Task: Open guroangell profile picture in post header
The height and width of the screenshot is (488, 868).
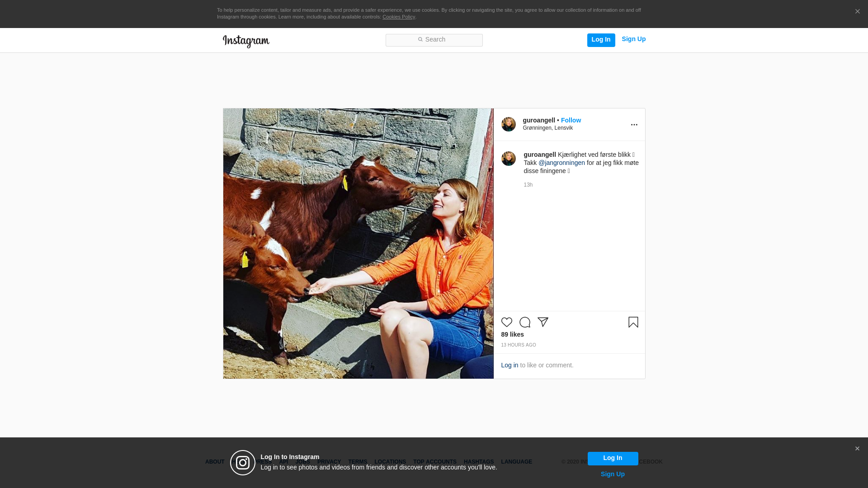Action: pyautogui.click(x=509, y=124)
